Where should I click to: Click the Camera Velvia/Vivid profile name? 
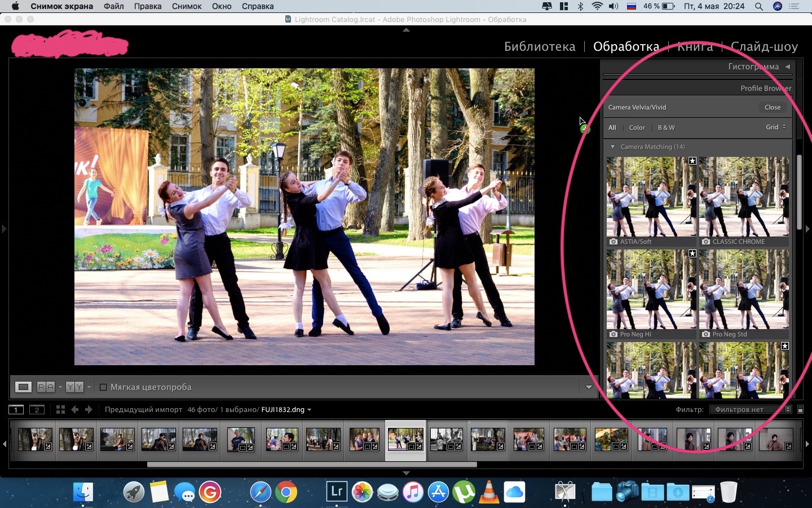pyautogui.click(x=637, y=107)
